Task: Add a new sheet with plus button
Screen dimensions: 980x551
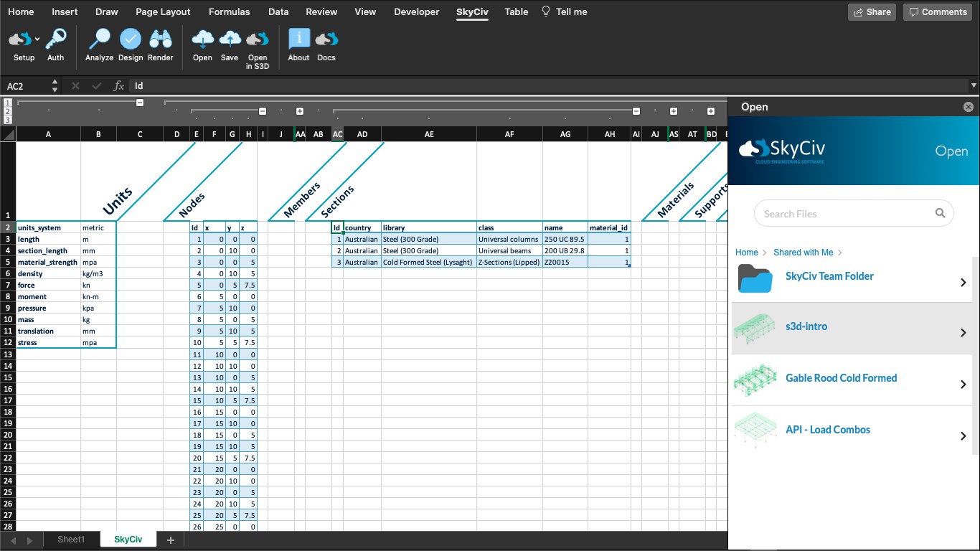Action: 170,540
